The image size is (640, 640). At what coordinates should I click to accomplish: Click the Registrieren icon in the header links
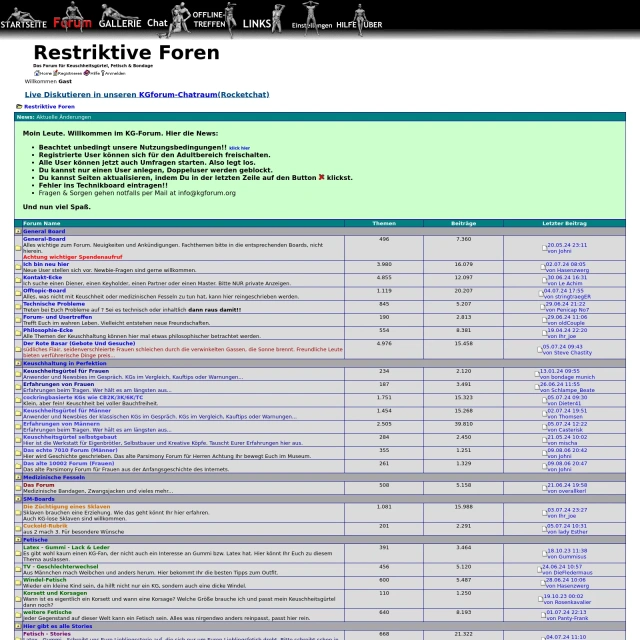point(55,73)
